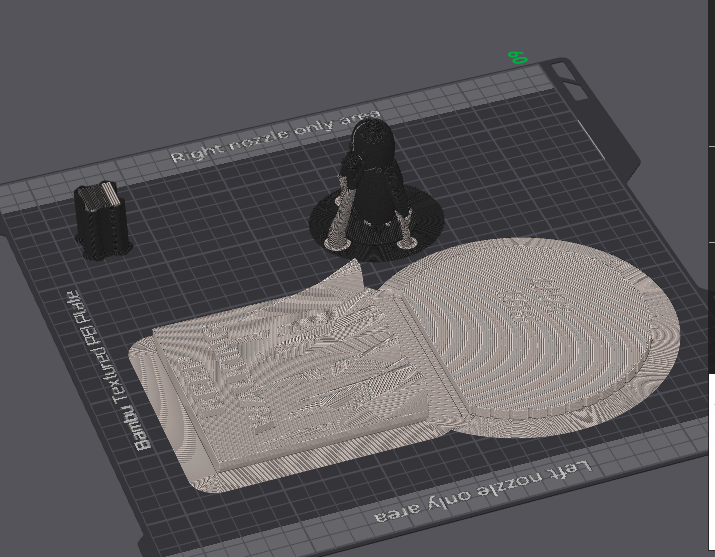Image resolution: width=715 pixels, height=557 pixels.
Task: Click the 'Right nozzle only area' label
Action: (275, 136)
